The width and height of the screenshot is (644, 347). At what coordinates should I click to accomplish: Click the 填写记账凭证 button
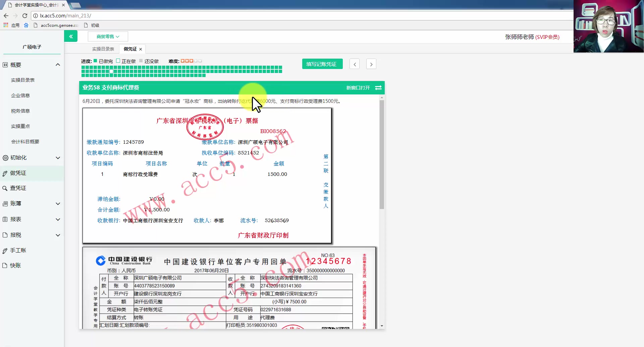tap(322, 64)
